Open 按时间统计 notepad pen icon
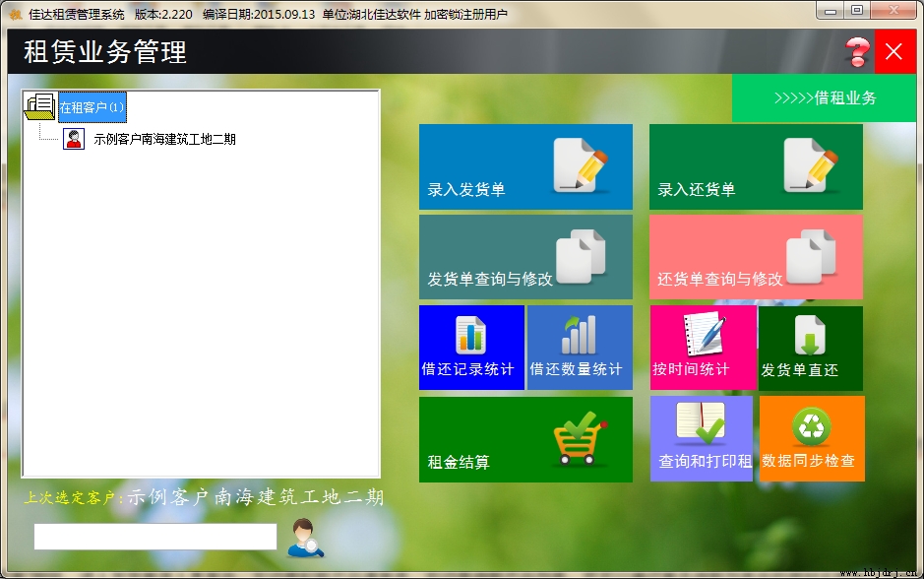The height and width of the screenshot is (579, 924). 704,334
